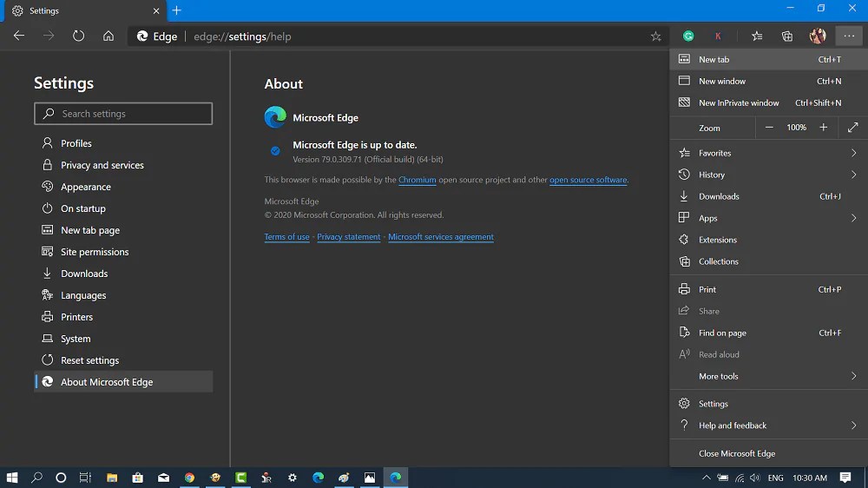Image resolution: width=868 pixels, height=488 pixels.
Task: Click the refresh page icon
Action: [x=79, y=36]
